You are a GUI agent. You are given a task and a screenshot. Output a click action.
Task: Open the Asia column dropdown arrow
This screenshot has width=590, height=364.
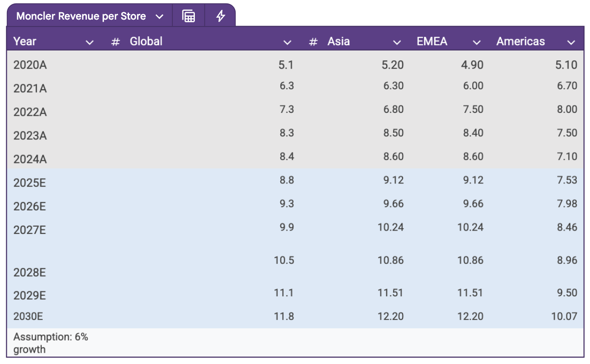(397, 42)
